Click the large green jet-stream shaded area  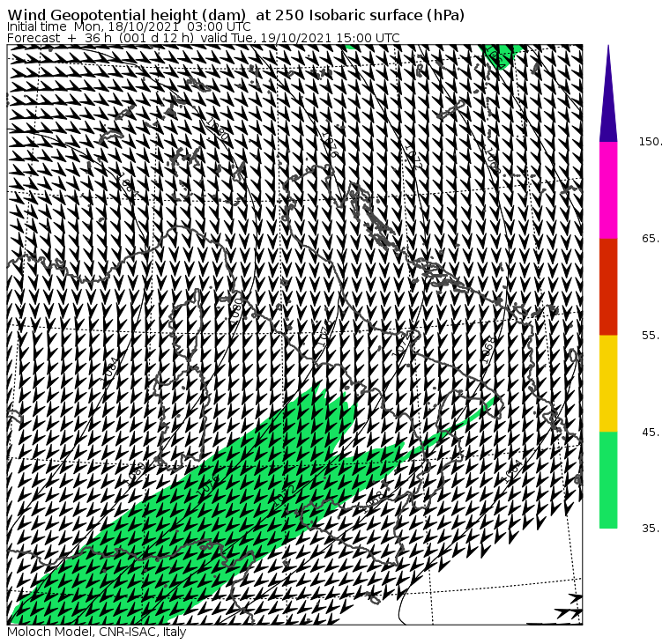[x=205, y=513]
